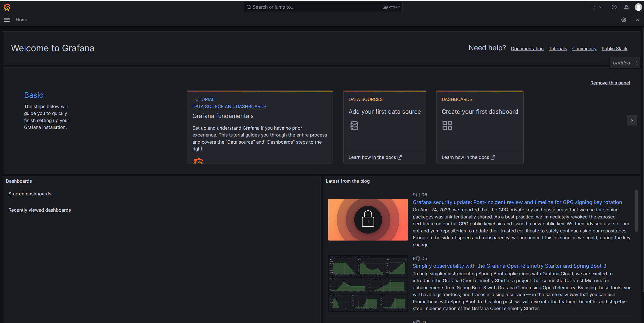Show next setup cards with right arrow
Screen dimensions: 644x323
click(632, 121)
